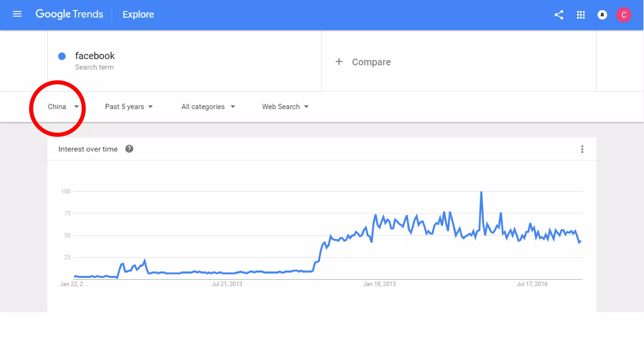Open the Web Search type dropdown

pos(285,107)
